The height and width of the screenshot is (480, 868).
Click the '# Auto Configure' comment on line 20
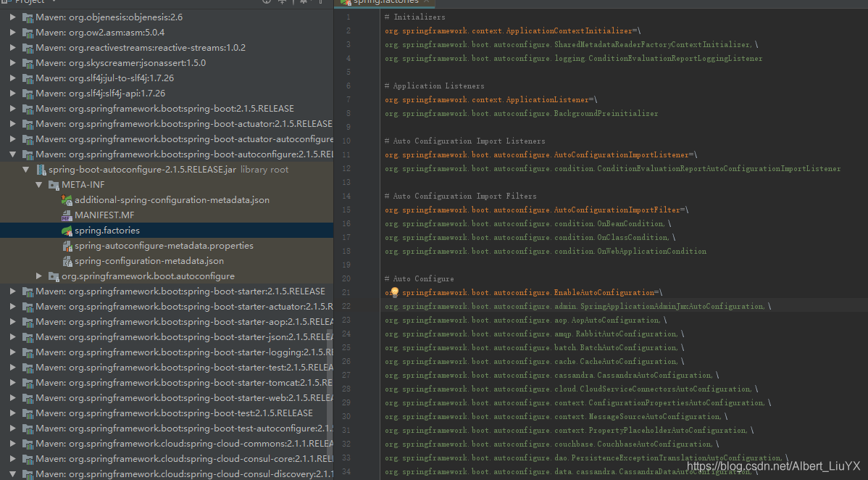[419, 279]
